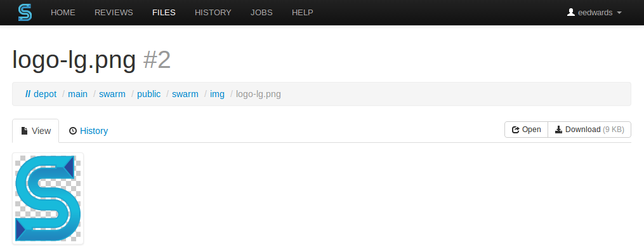The width and height of the screenshot is (644, 247).
Task: Open the eedwards account menu
Action: (x=595, y=13)
